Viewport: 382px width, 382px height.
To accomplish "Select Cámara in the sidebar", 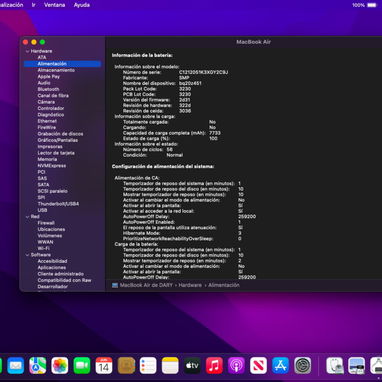I will [46, 102].
